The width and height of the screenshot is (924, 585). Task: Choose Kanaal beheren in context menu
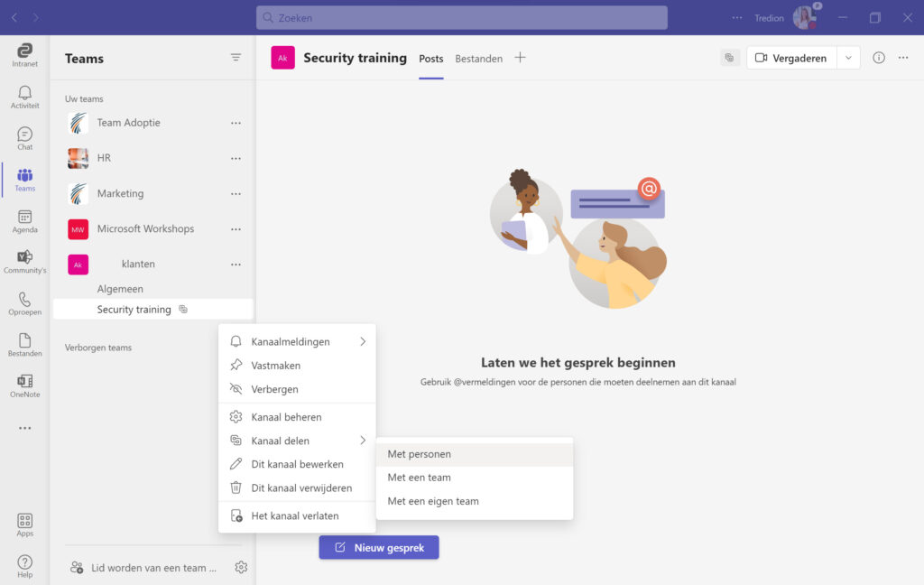[297, 417]
